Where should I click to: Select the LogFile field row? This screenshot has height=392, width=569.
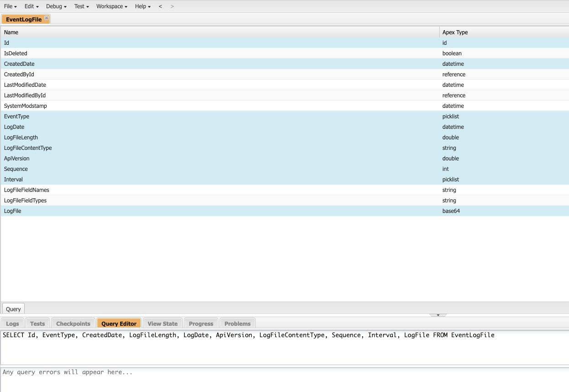click(284, 211)
